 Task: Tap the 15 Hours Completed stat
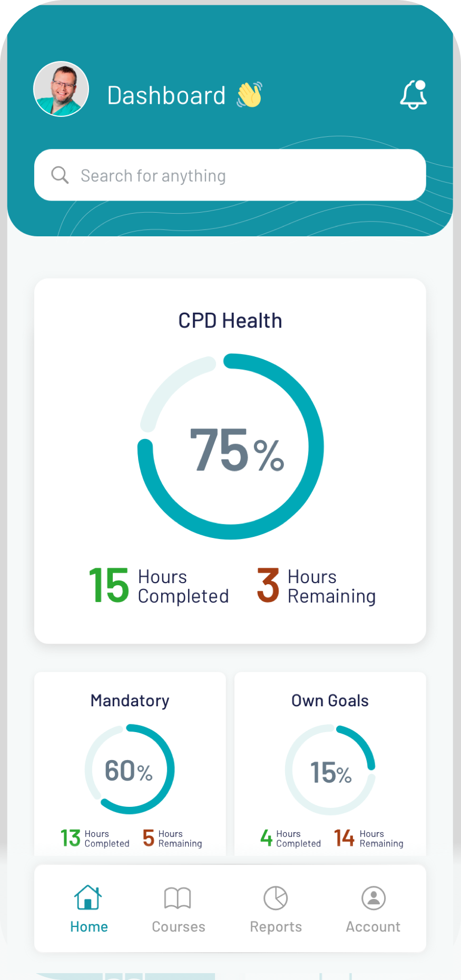[x=159, y=586]
